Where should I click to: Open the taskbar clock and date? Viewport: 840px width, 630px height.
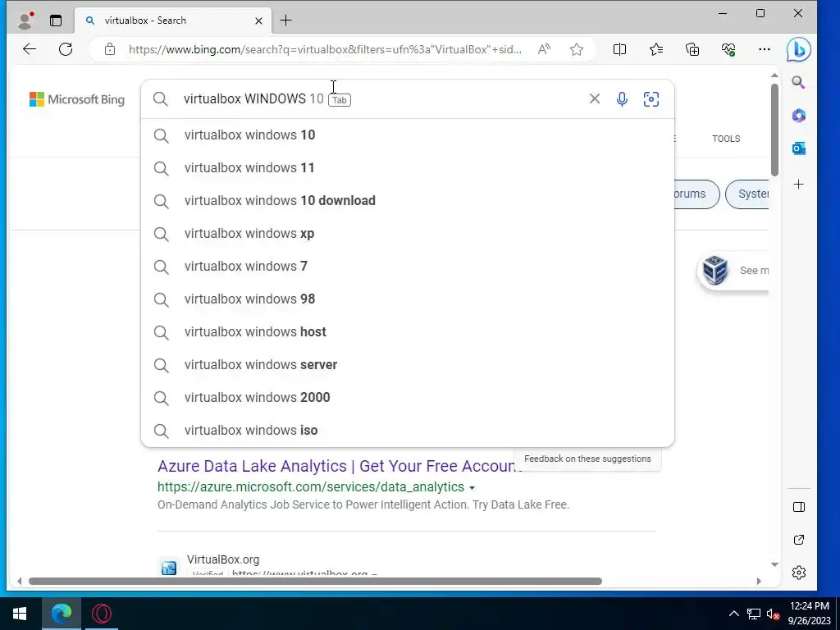(809, 614)
